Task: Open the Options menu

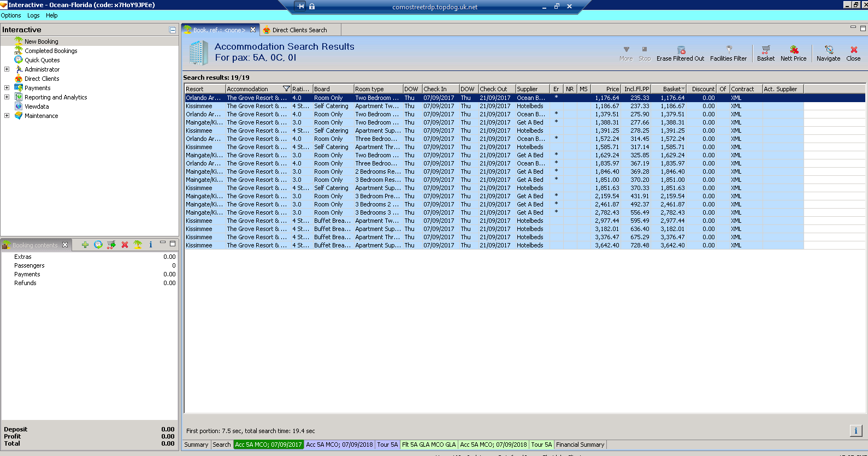Action: tap(11, 15)
